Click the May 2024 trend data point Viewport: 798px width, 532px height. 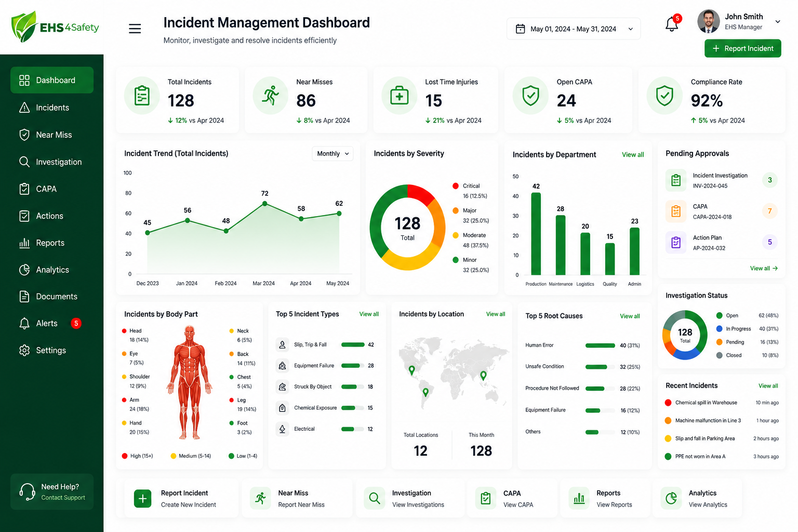(339, 214)
